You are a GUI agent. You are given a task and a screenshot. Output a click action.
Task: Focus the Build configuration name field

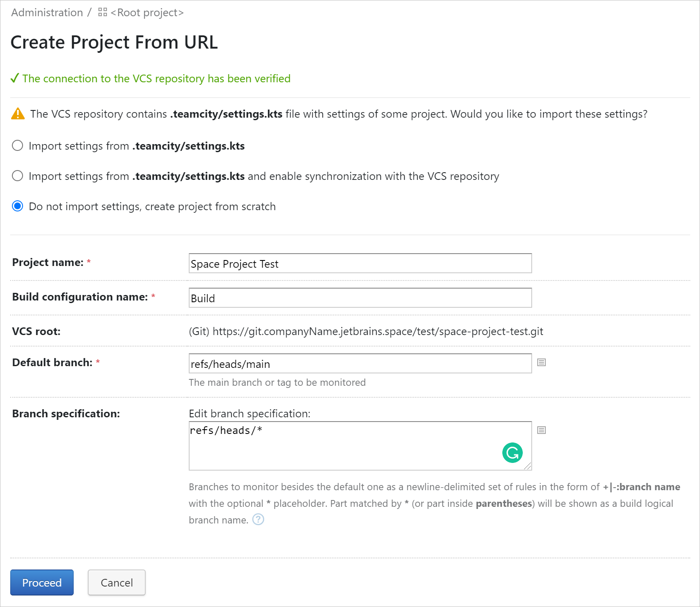(x=360, y=298)
